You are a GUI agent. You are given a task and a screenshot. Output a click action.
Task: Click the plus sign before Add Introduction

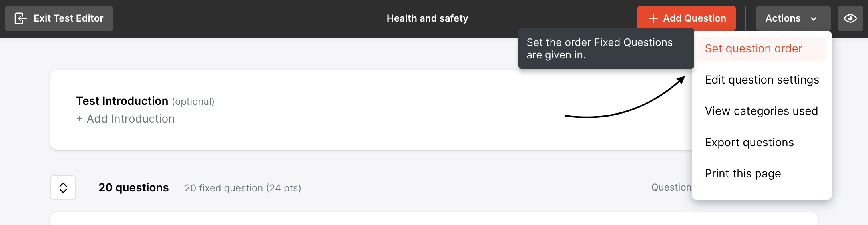click(x=80, y=119)
